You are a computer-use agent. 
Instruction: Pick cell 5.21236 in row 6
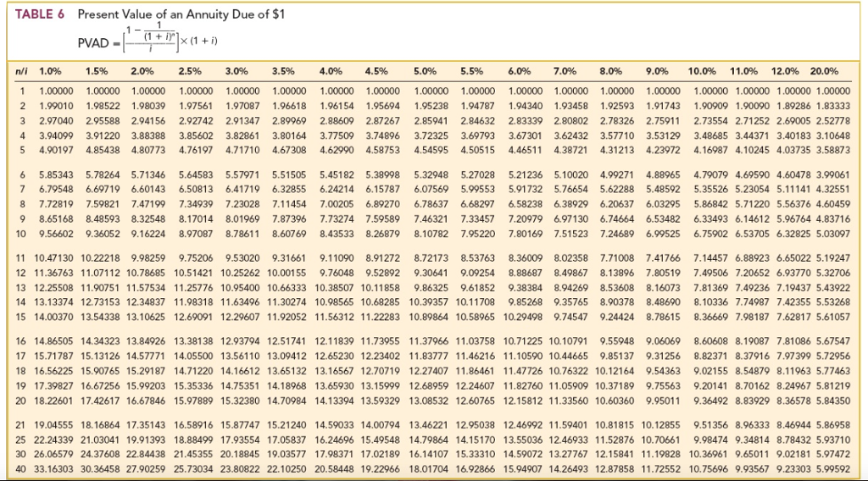526,175
